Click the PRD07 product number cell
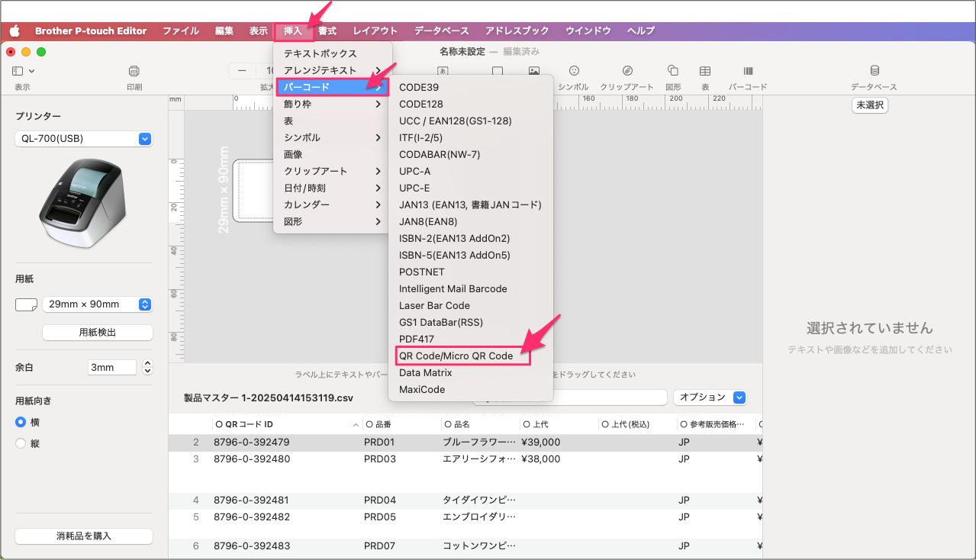976x560 pixels. (380, 546)
